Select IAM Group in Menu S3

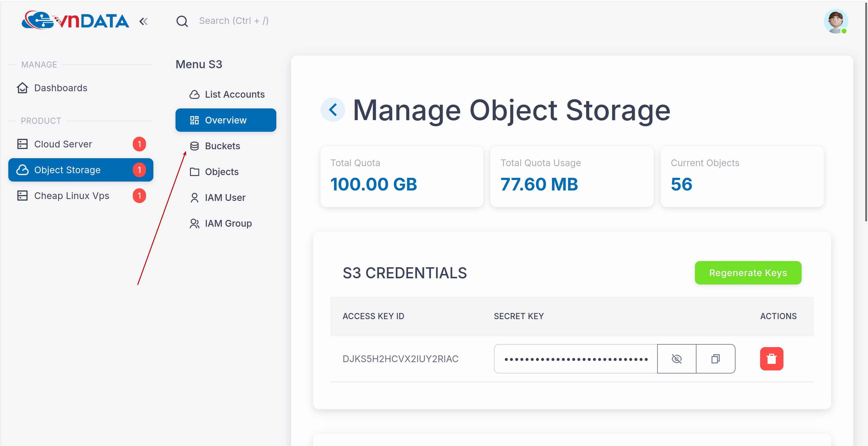(x=228, y=223)
